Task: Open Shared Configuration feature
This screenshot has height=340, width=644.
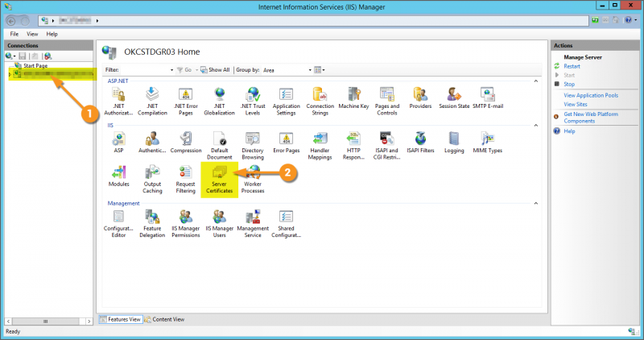Action: [x=287, y=224]
